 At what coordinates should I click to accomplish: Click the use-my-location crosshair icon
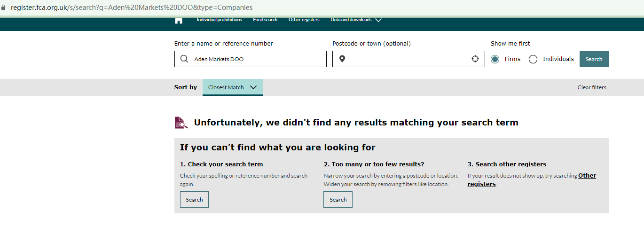(x=475, y=59)
